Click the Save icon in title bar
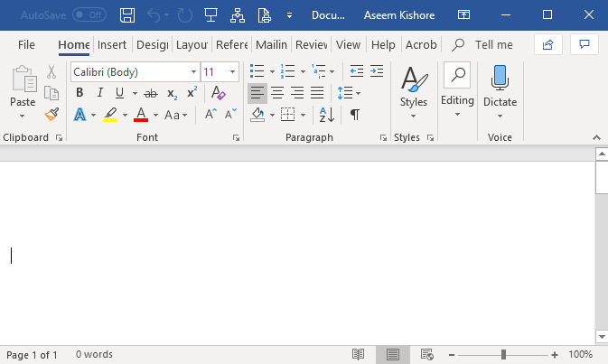This screenshot has width=608, height=364. [127, 15]
